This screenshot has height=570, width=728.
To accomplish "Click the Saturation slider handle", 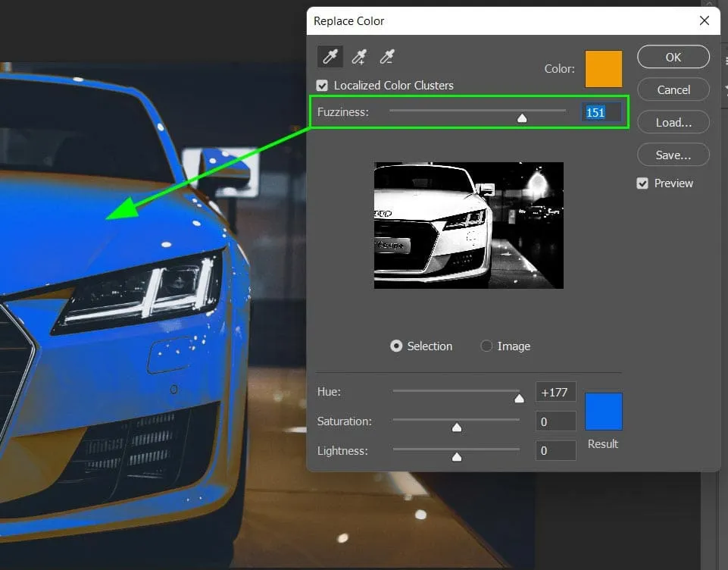I will pyautogui.click(x=457, y=427).
